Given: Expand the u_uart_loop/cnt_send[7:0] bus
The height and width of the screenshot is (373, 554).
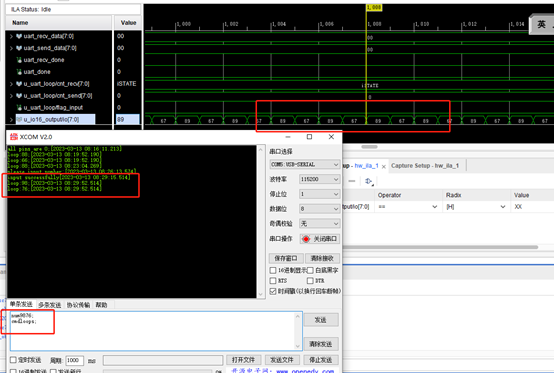Looking at the screenshot, I should pos(11,96).
